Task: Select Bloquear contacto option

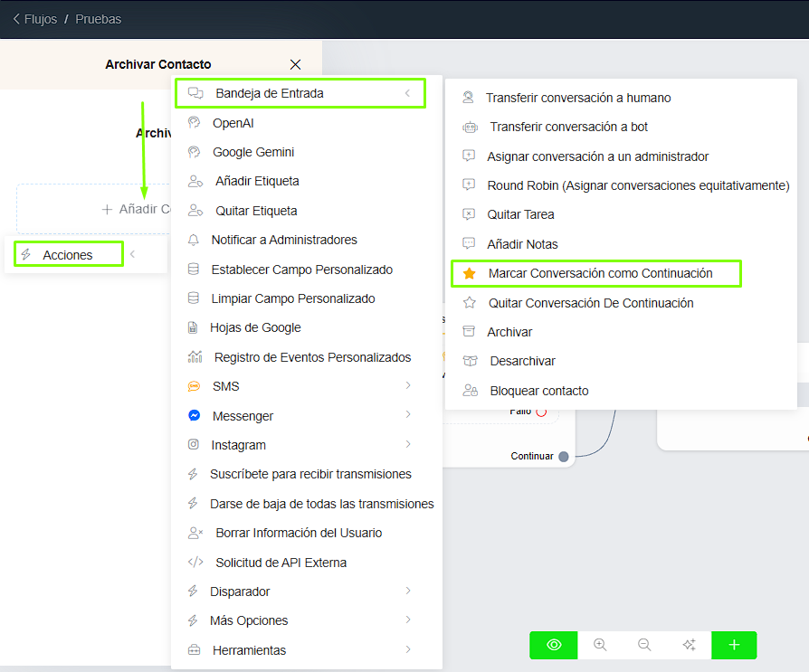Action: pos(538,391)
